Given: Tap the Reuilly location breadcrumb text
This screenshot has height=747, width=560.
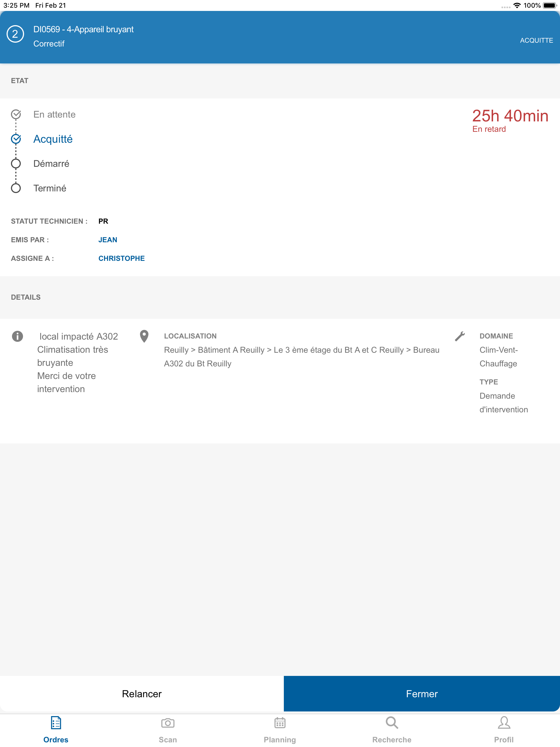Looking at the screenshot, I should (x=302, y=357).
